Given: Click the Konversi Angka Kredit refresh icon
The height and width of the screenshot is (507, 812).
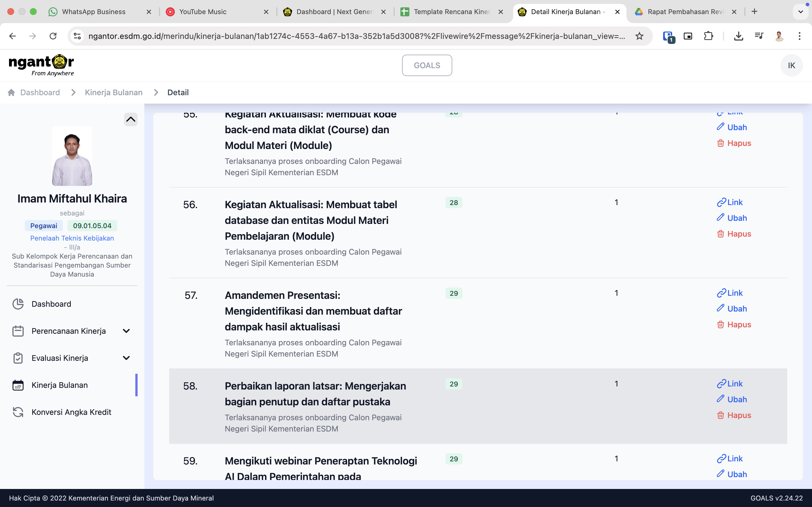Looking at the screenshot, I should point(18,412).
